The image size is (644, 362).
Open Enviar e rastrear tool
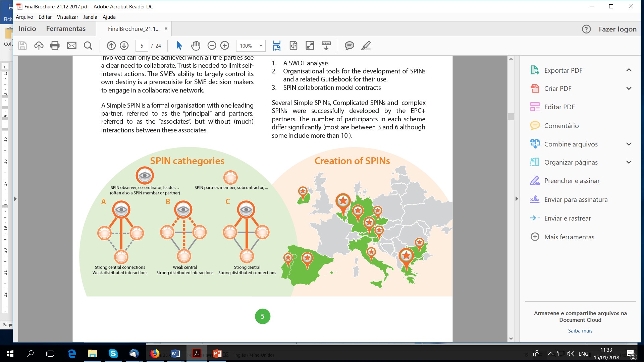click(x=567, y=218)
